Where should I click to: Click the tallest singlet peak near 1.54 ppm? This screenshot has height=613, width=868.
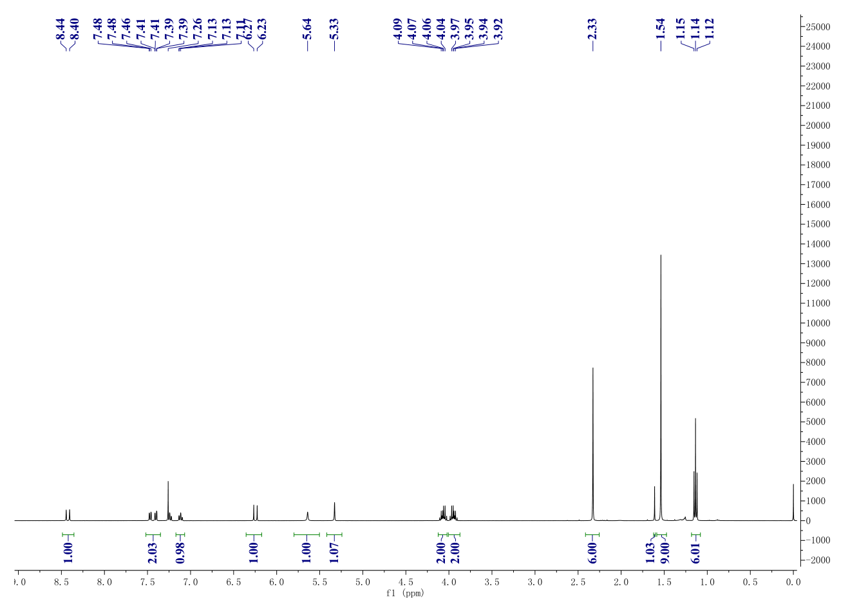661,386
